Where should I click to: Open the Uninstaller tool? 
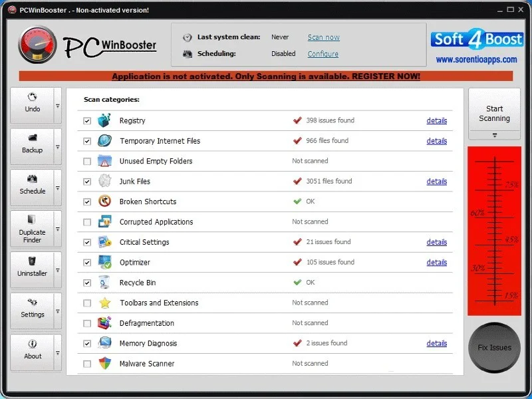pos(32,270)
